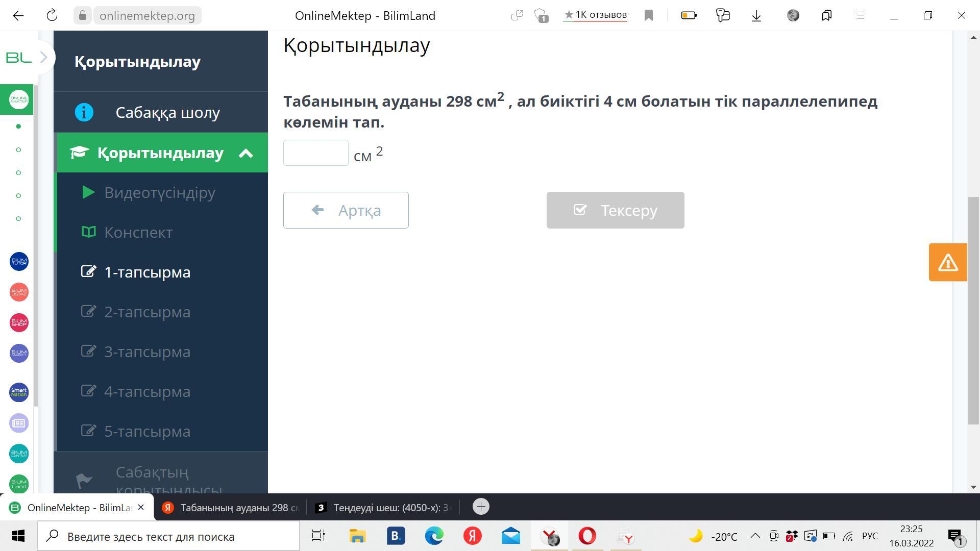Switch to the Теңдеуді шеш browser tab

click(x=384, y=508)
